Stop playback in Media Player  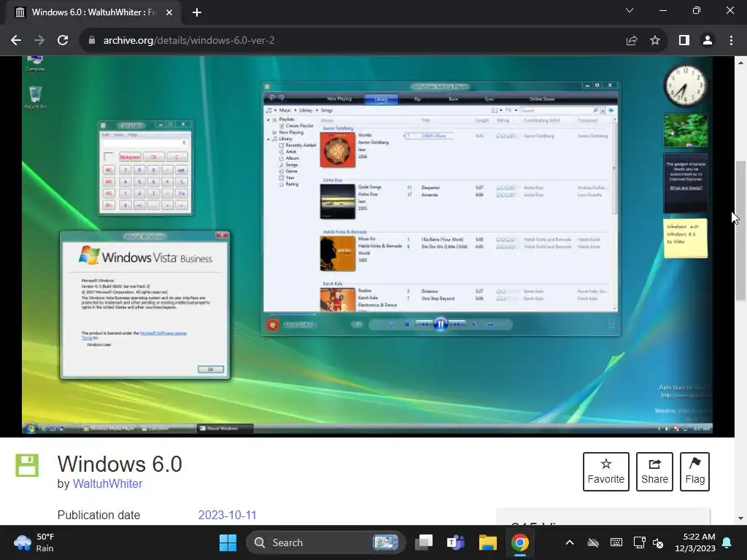point(407,324)
